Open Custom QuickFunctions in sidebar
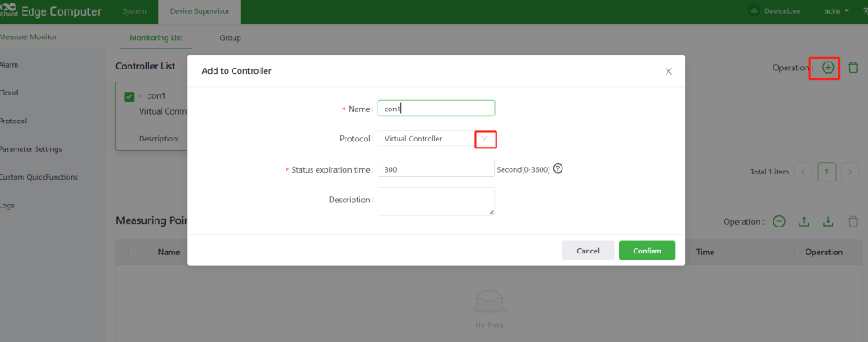The width and height of the screenshot is (868, 342). [x=38, y=177]
